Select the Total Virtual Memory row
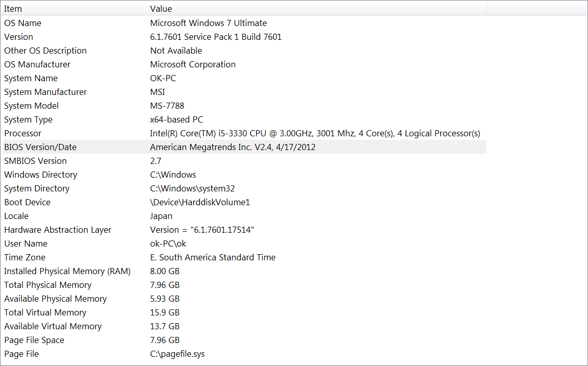The width and height of the screenshot is (588, 366). [244, 312]
